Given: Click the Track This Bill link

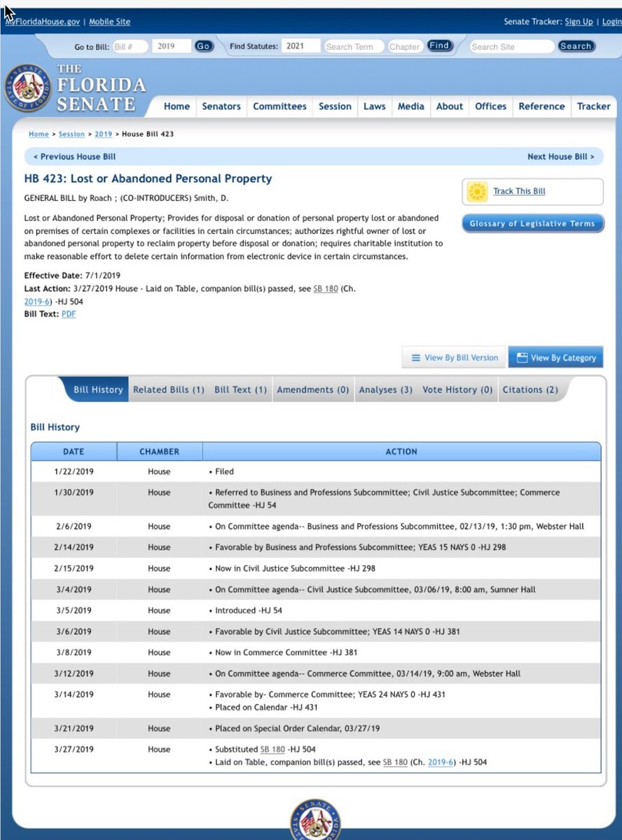Looking at the screenshot, I should pyautogui.click(x=519, y=191).
